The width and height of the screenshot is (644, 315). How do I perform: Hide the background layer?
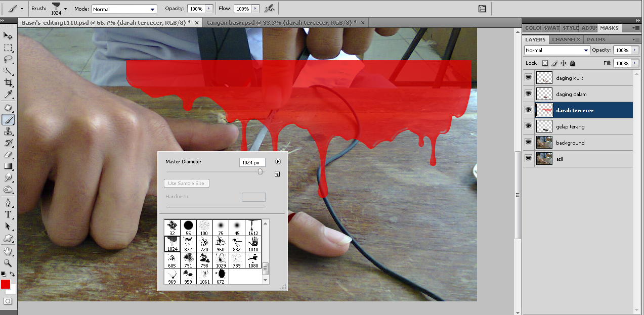tap(528, 142)
